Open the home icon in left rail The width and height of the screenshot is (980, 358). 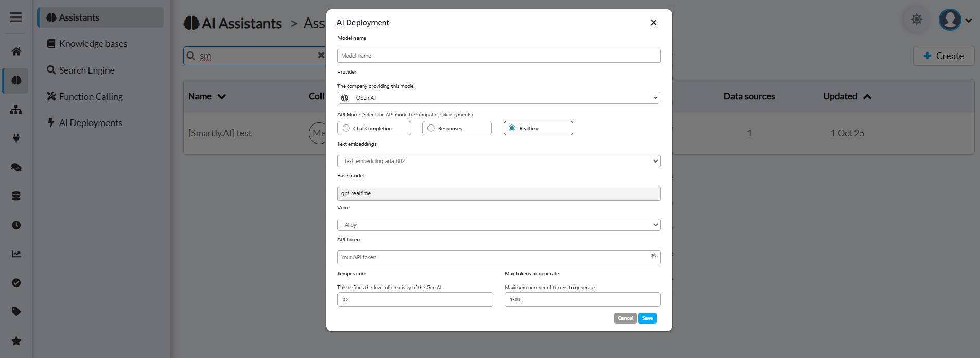[x=16, y=51]
